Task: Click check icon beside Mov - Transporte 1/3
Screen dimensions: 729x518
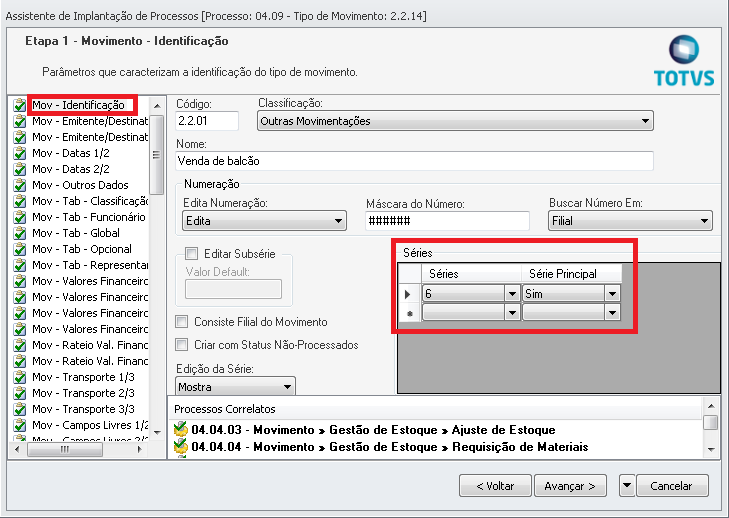Action: (x=20, y=377)
